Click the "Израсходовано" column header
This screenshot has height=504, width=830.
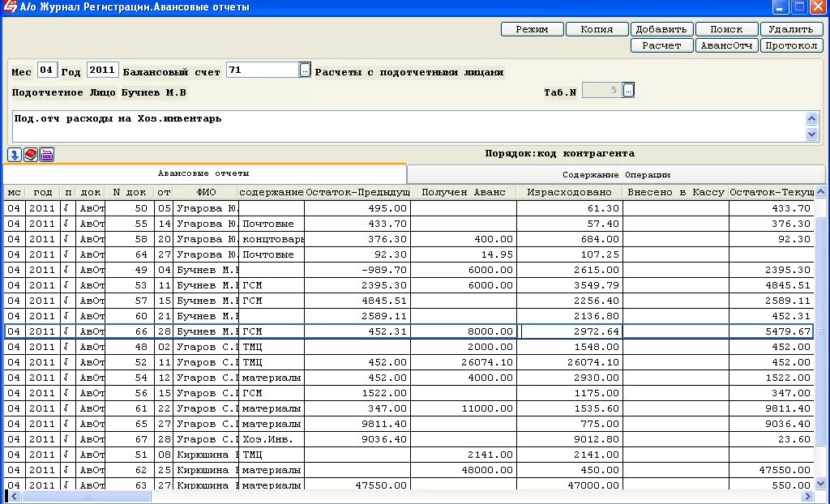click(x=570, y=192)
